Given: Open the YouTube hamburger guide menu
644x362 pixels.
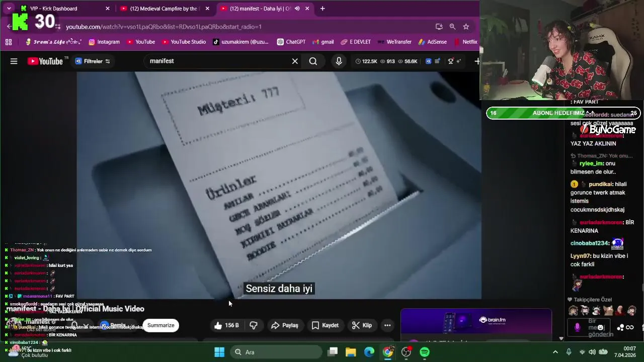Looking at the screenshot, I should 14,61.
